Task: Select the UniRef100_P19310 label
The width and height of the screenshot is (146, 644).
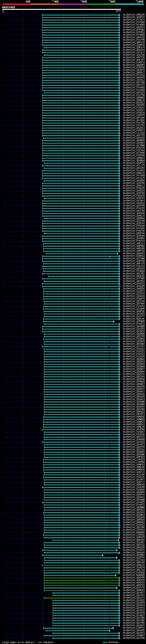Action: coord(134,354)
